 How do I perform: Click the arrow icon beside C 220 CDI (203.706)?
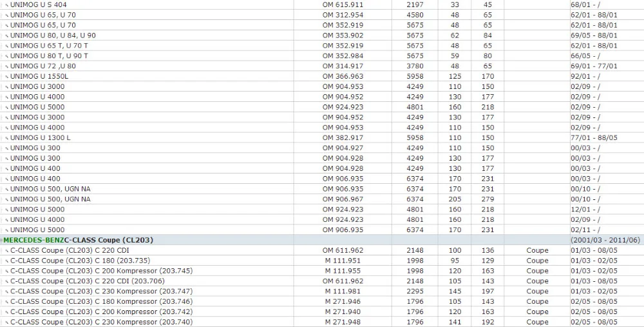(6, 282)
